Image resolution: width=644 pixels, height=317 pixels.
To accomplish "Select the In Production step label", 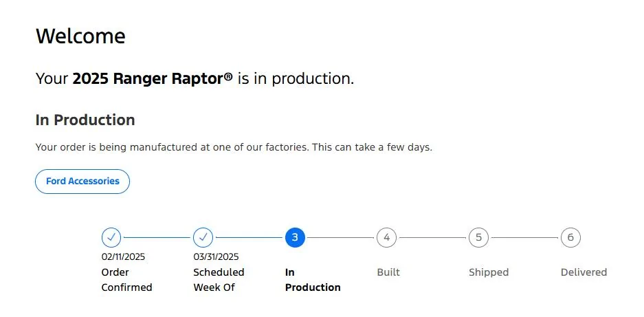I will click(x=313, y=280).
